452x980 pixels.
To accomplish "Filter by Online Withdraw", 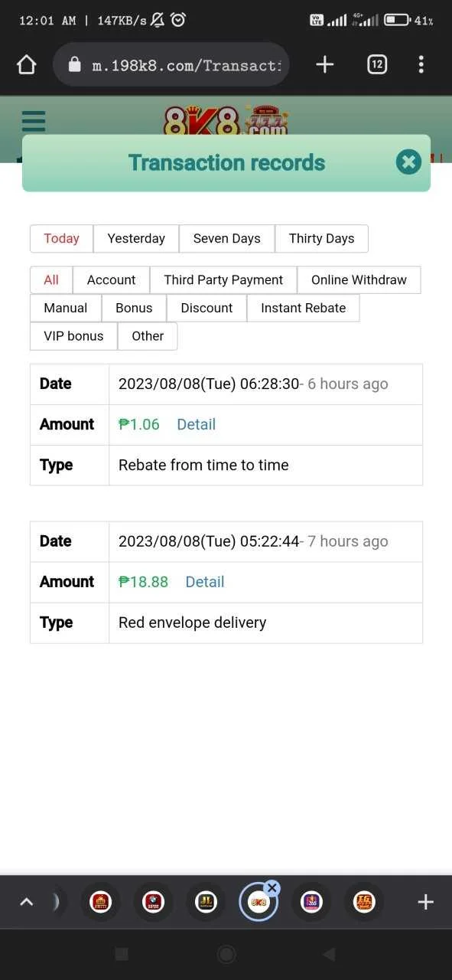I will [359, 279].
